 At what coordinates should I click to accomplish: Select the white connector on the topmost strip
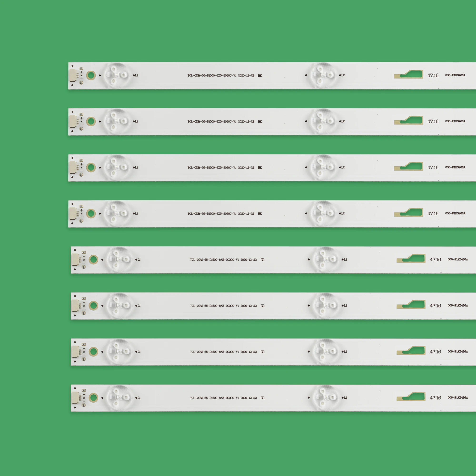[x=73, y=75]
